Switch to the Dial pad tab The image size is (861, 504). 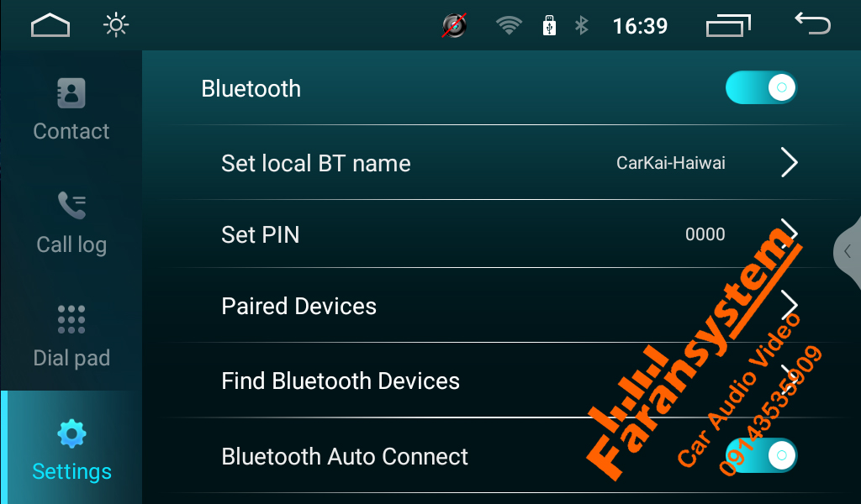click(x=71, y=337)
